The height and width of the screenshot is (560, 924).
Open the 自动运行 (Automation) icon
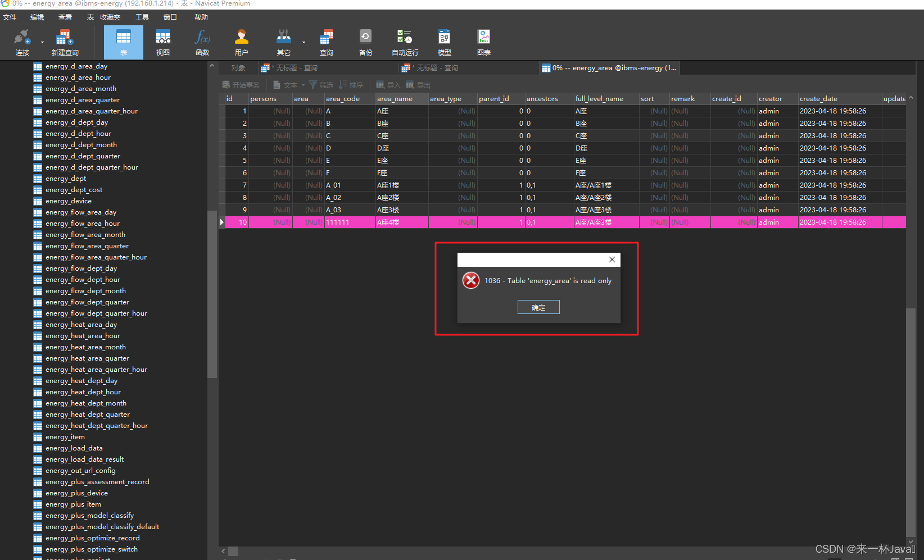point(405,42)
